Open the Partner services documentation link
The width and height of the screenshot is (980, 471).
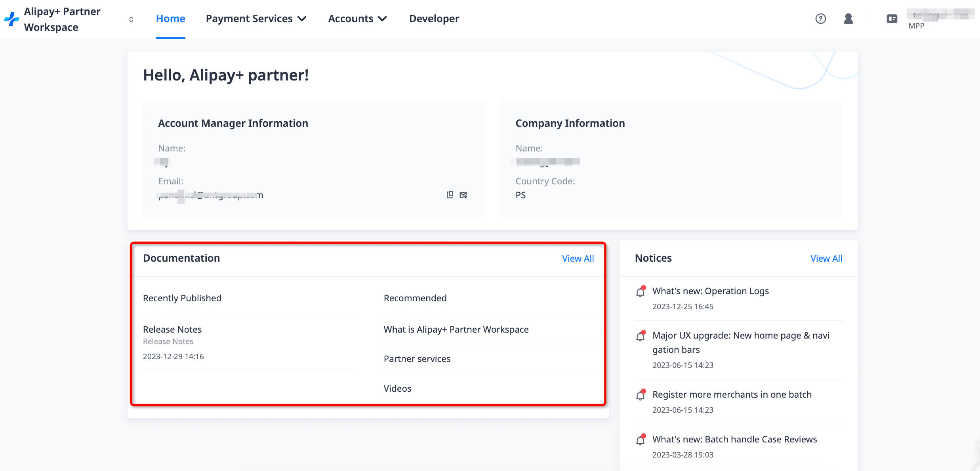tap(417, 359)
